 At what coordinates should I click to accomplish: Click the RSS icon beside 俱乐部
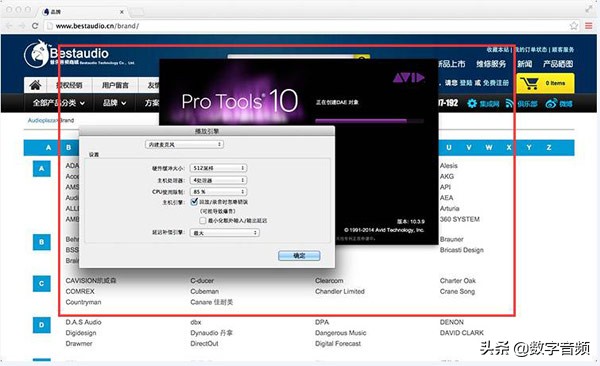click(x=509, y=103)
